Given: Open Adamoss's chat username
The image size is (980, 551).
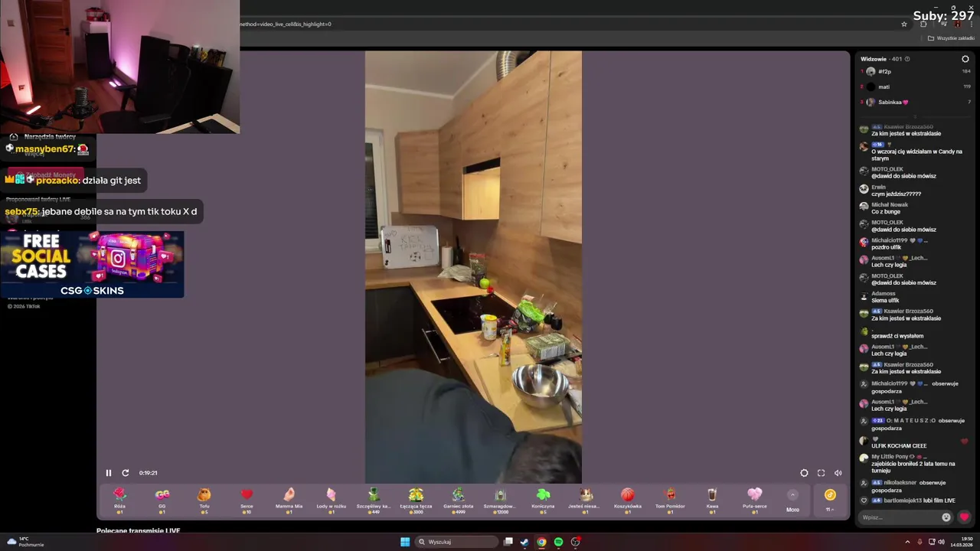Looking at the screenshot, I should (884, 293).
